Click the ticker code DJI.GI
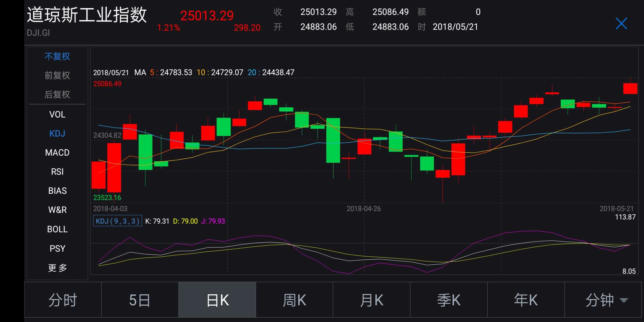Screen dimensions: 644x322 pos(38,33)
